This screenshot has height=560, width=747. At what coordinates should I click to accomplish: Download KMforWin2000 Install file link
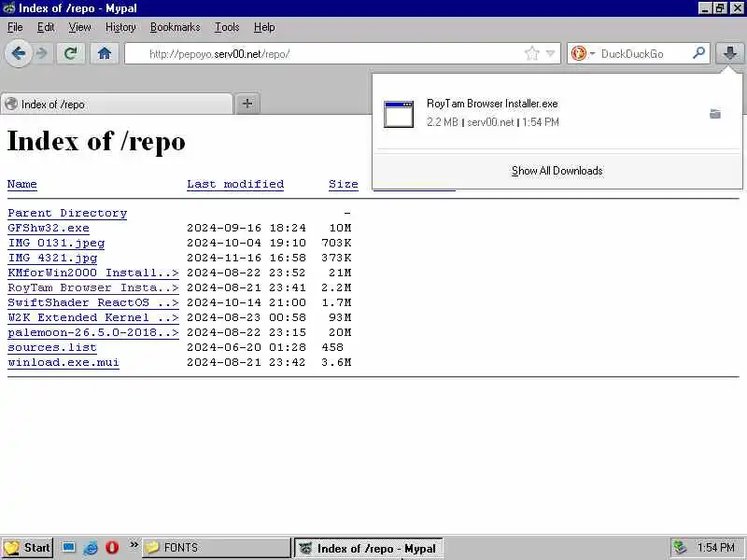click(92, 273)
